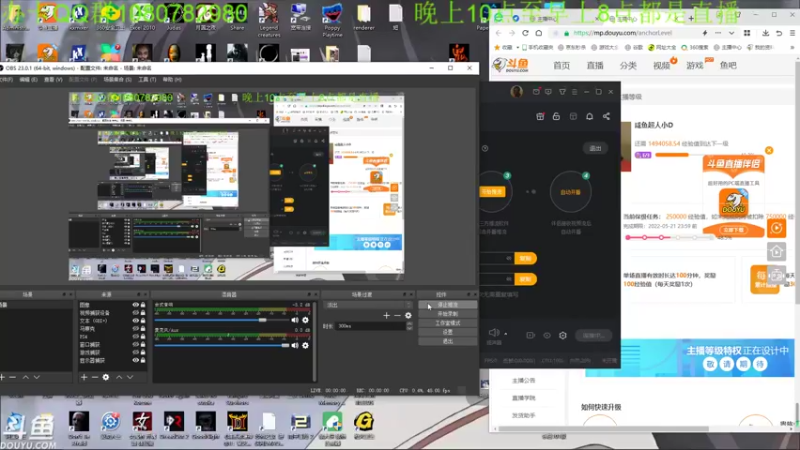Screen dimensions: 800x450
Task: Open the mail icon in companion title bar
Action: [x=536, y=92]
